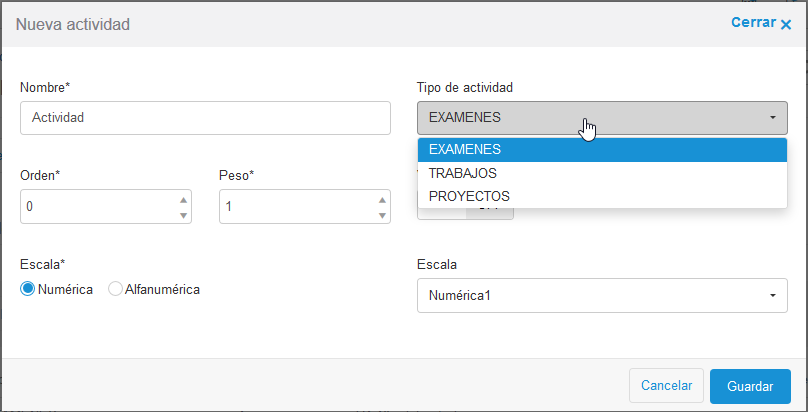The image size is (808, 412).
Task: Click the Cerrar link text
Action: [x=753, y=22]
